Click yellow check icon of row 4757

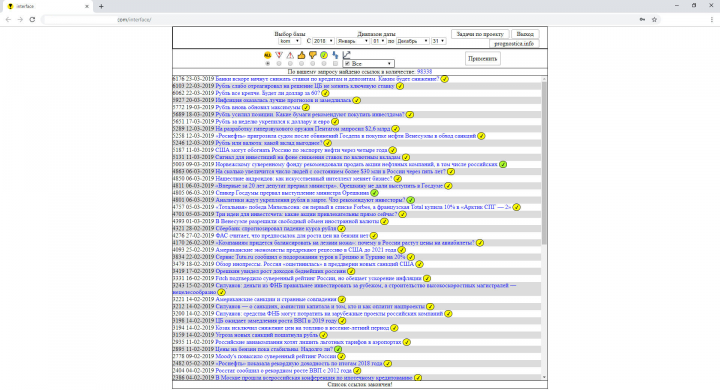tap(517, 207)
